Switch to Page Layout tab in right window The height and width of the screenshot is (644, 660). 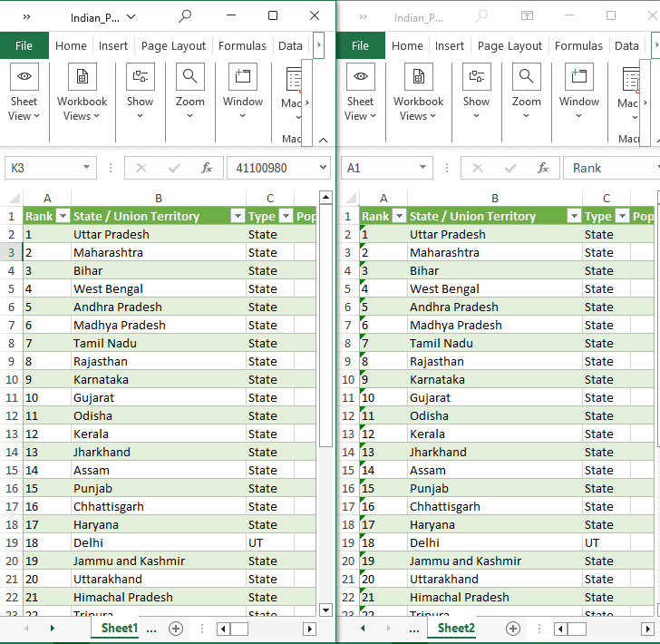click(510, 46)
